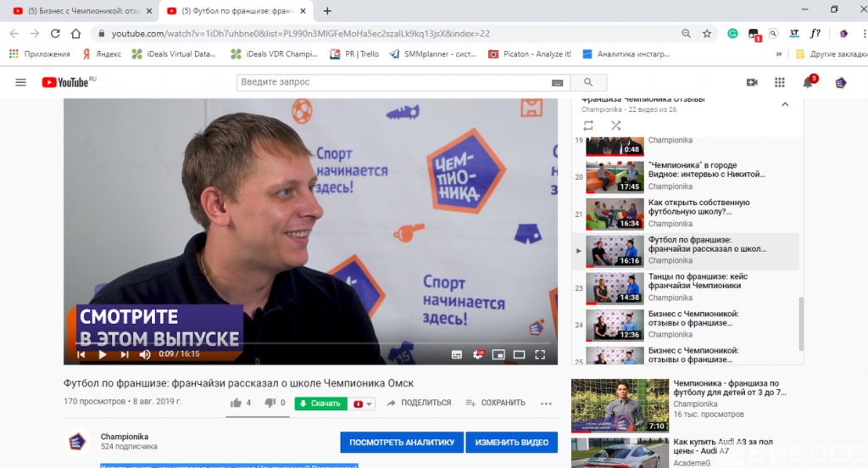Viewport: 868px width, 468px height.
Task: Click ИЗМЕНИТЬ ВИДЕО button
Action: coord(511,443)
